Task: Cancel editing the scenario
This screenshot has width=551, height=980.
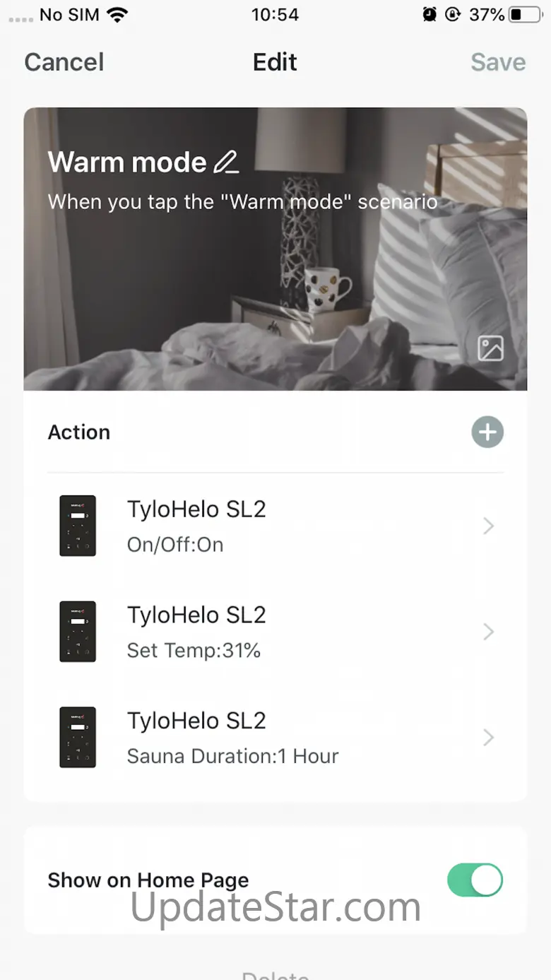Action: click(x=64, y=62)
